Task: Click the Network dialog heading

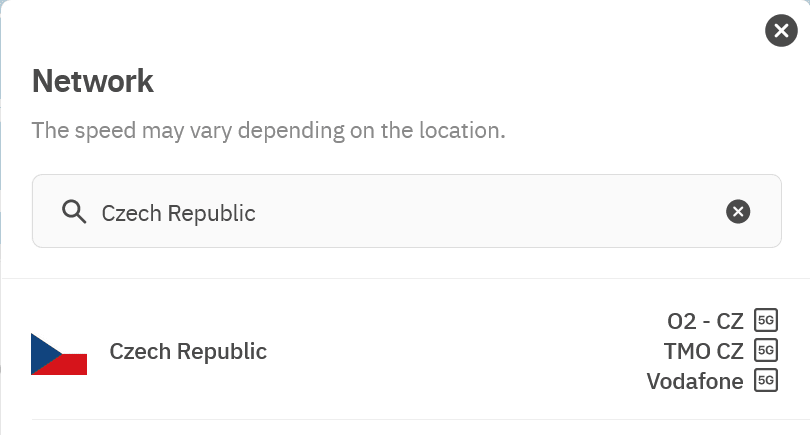Action: coord(93,81)
